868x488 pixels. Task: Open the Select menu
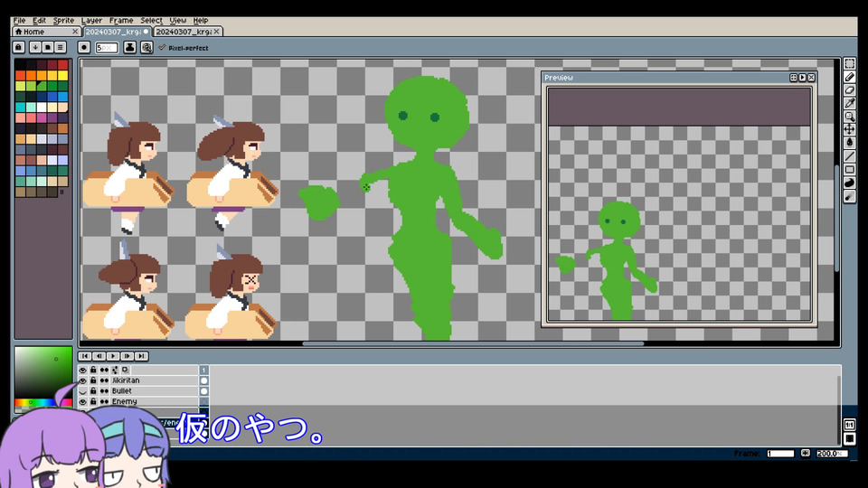pos(151,21)
